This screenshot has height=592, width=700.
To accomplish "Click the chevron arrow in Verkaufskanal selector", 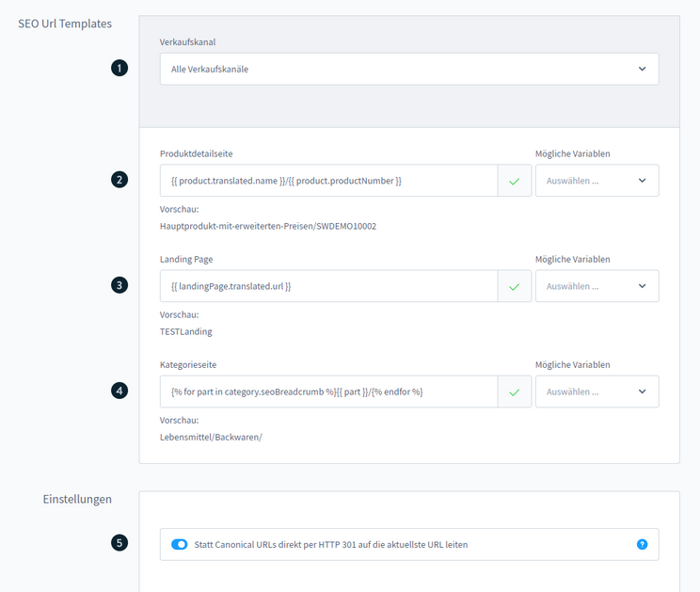I will tap(643, 69).
